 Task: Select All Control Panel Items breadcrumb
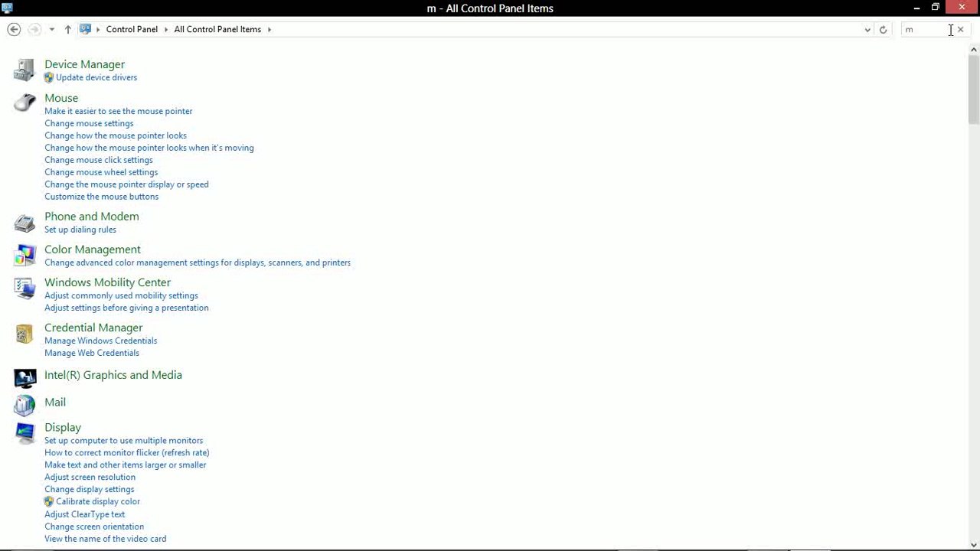217,29
